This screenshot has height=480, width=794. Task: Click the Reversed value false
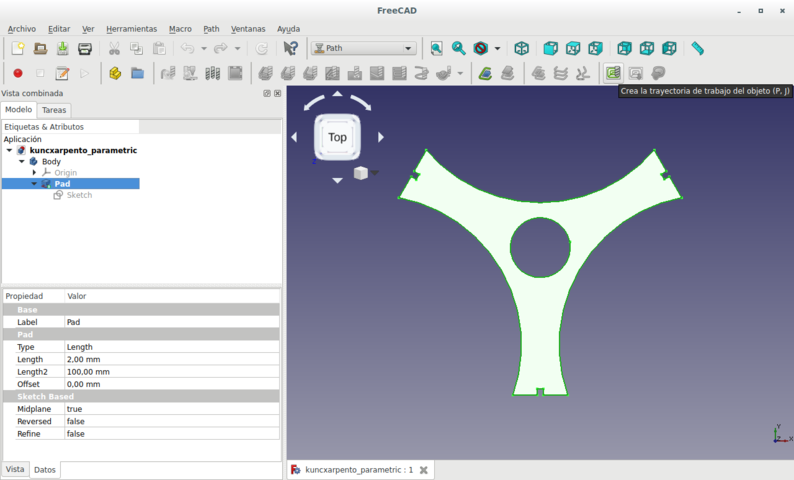(172, 421)
